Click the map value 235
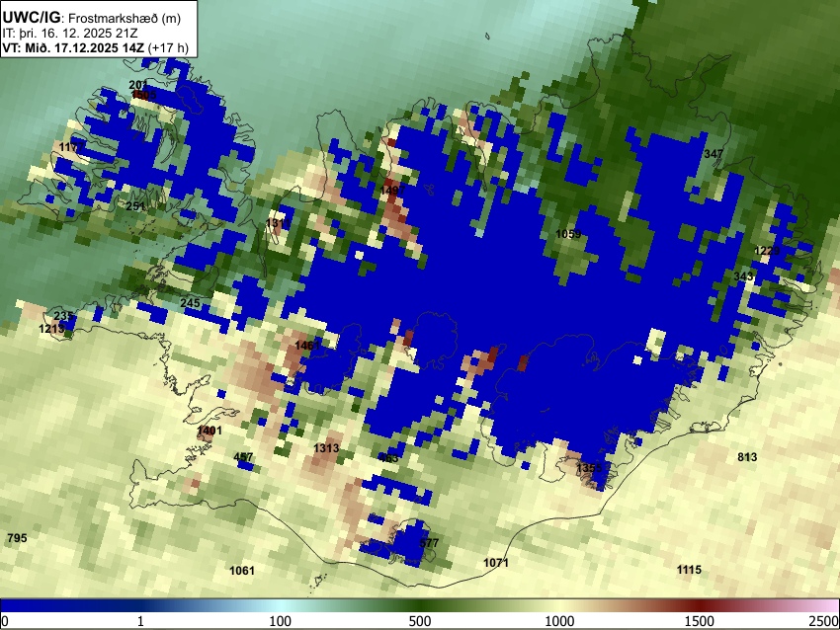840x630 pixels. click(x=64, y=316)
